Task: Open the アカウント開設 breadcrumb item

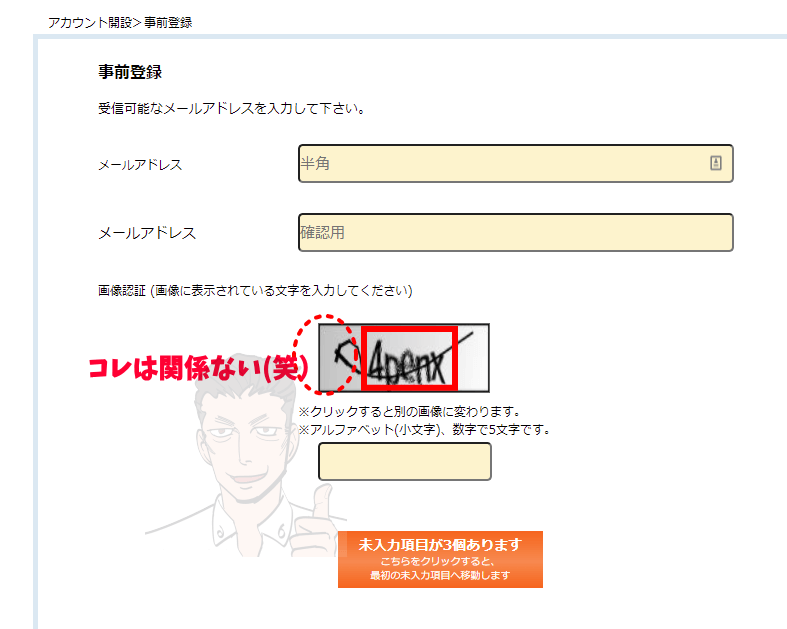Action: click(x=90, y=23)
